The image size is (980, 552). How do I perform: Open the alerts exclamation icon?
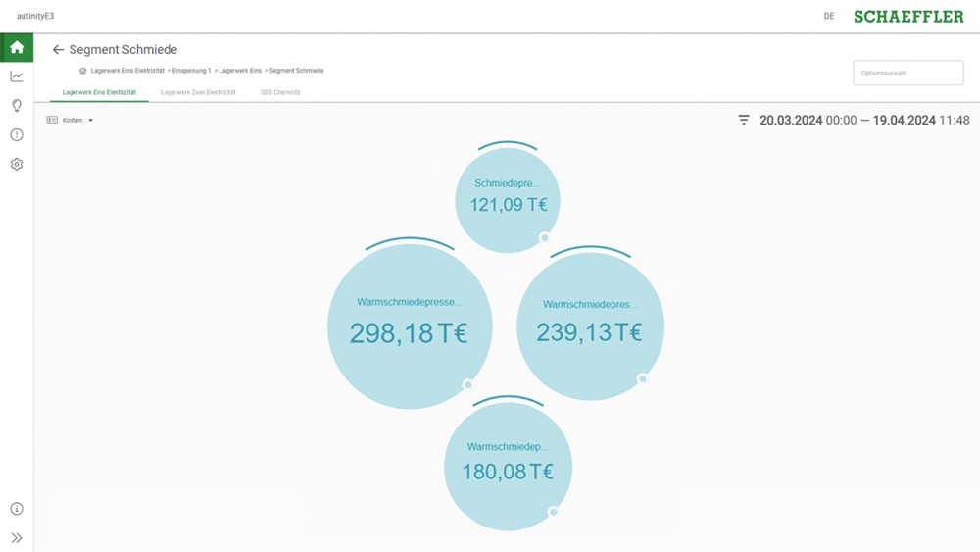[17, 135]
